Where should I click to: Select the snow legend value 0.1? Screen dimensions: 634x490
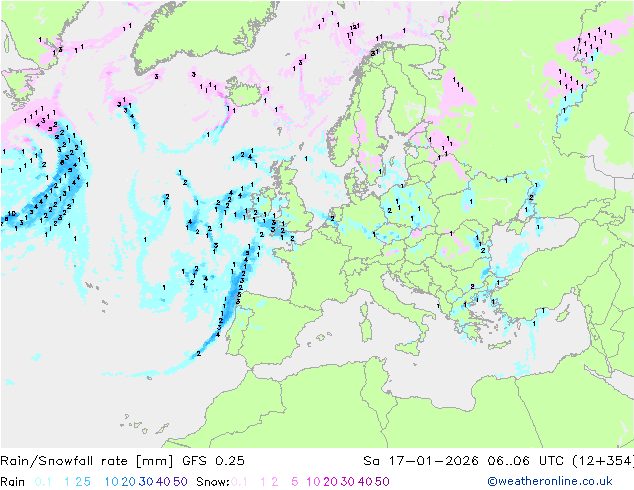pyautogui.click(x=239, y=482)
